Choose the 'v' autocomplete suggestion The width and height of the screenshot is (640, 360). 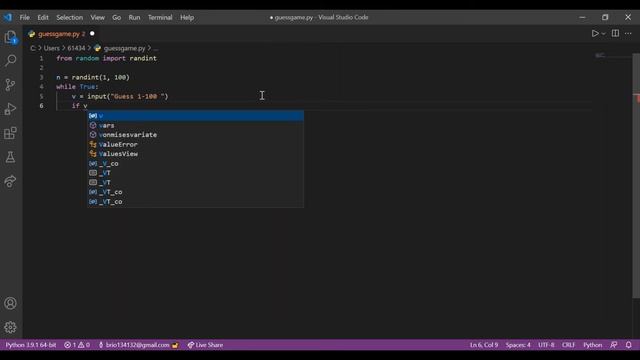pos(196,116)
